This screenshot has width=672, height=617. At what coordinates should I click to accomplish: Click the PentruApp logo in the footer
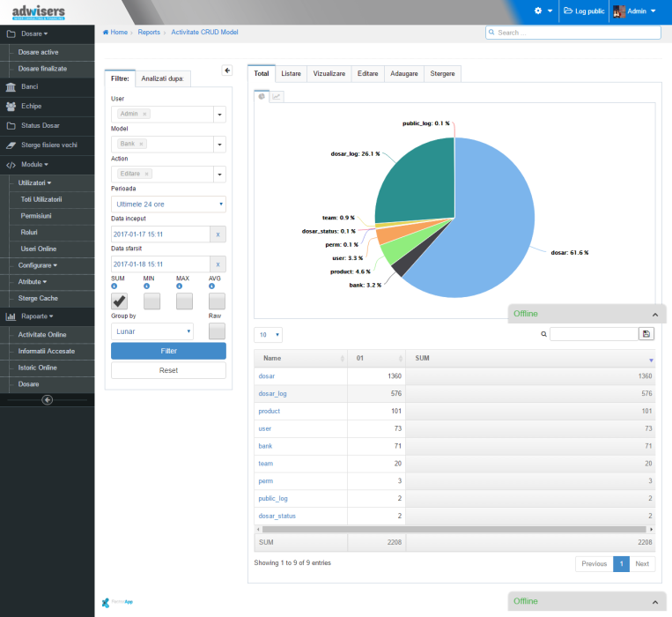(x=117, y=602)
